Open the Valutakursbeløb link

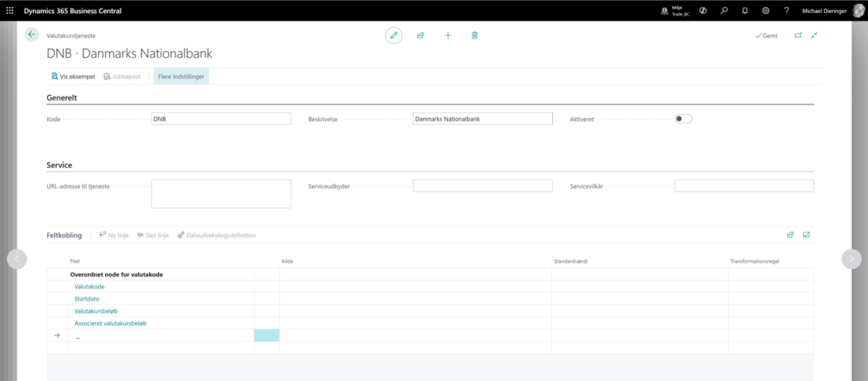(96, 311)
